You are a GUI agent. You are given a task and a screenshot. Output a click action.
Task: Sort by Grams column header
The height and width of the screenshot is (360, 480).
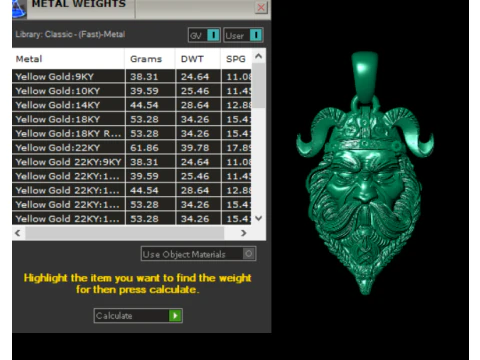[150, 59]
